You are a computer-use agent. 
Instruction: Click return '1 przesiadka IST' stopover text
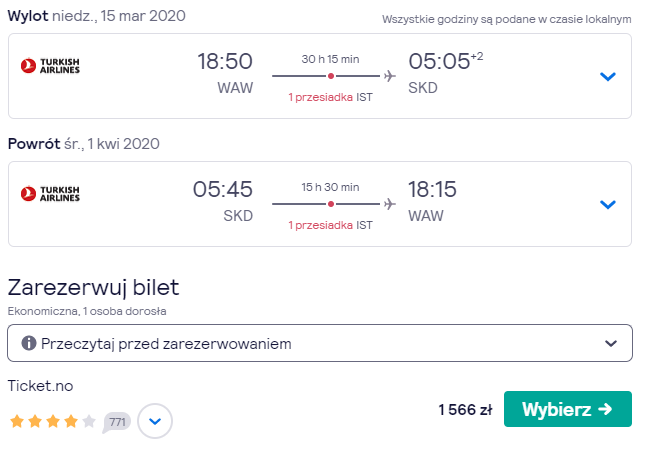pos(330,225)
